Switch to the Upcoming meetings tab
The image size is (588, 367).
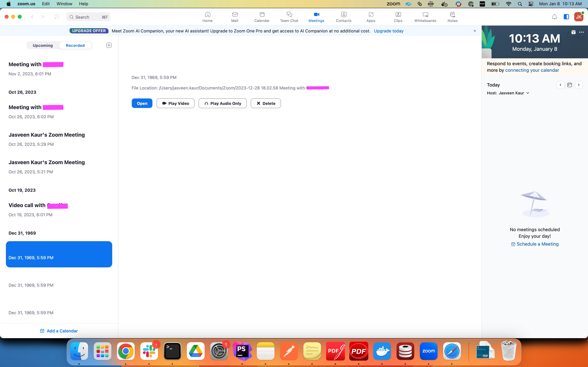(43, 45)
